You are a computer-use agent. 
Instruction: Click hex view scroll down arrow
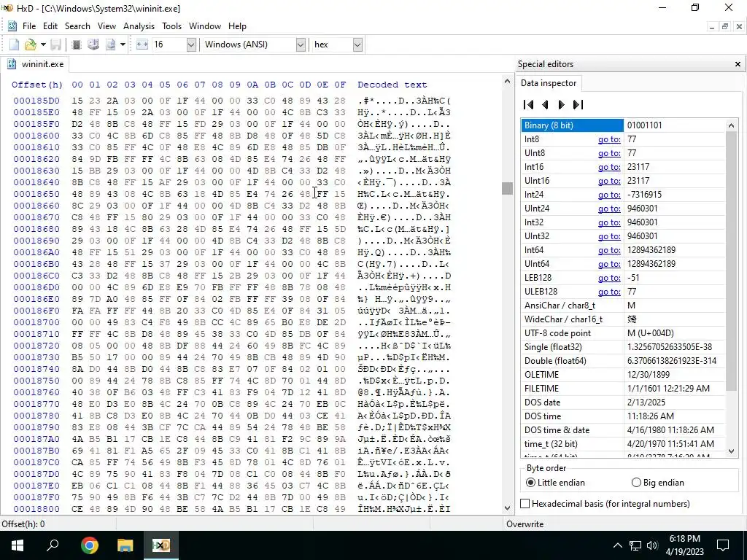click(x=507, y=507)
